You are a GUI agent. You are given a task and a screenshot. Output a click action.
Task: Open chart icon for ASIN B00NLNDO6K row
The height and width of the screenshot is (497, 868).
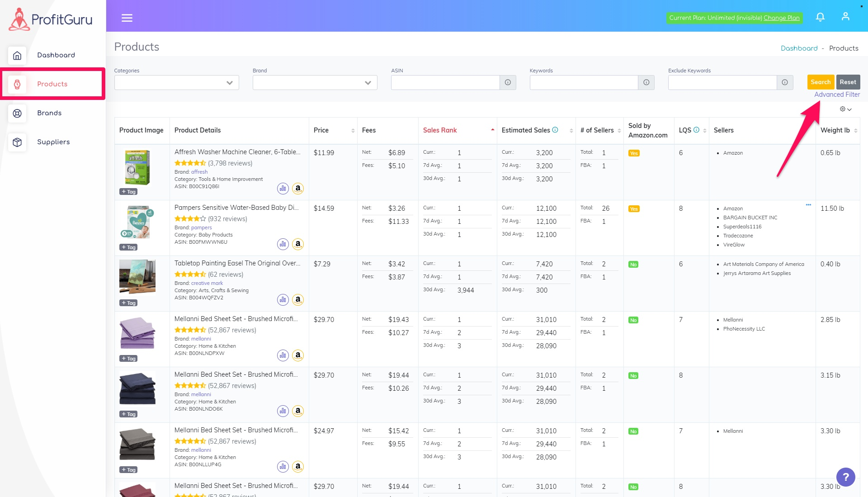point(283,411)
